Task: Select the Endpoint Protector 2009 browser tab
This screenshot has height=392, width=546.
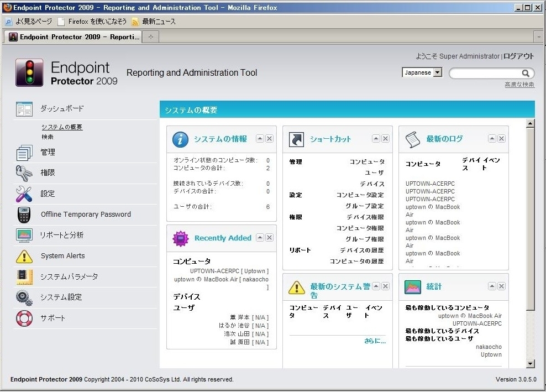Action: (x=72, y=36)
